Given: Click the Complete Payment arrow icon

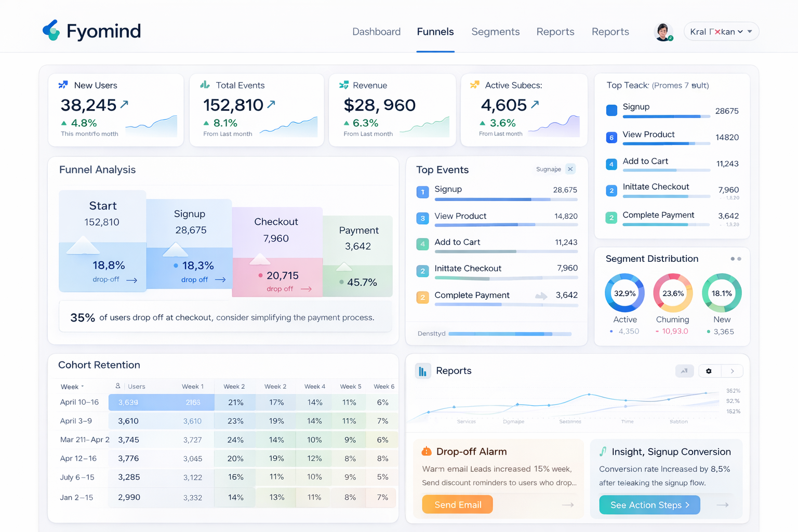Looking at the screenshot, I should (540, 296).
